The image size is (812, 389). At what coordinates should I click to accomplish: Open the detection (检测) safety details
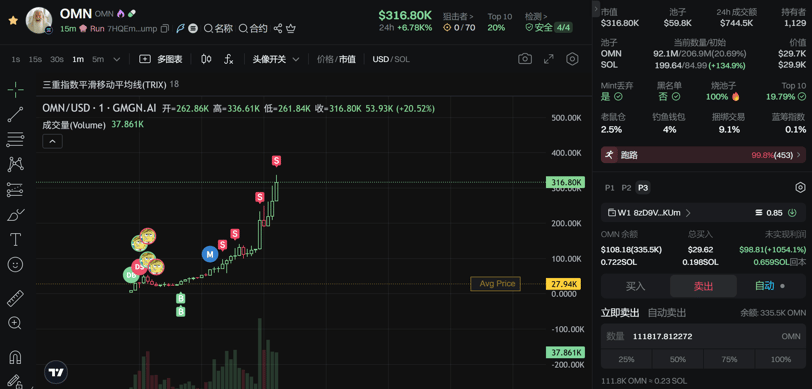(x=536, y=17)
